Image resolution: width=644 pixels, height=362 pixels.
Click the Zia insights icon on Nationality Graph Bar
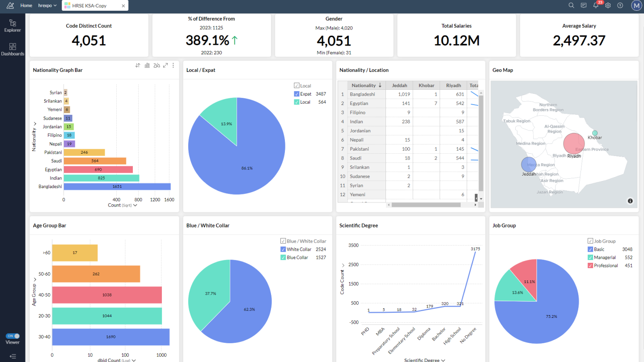[x=157, y=65]
